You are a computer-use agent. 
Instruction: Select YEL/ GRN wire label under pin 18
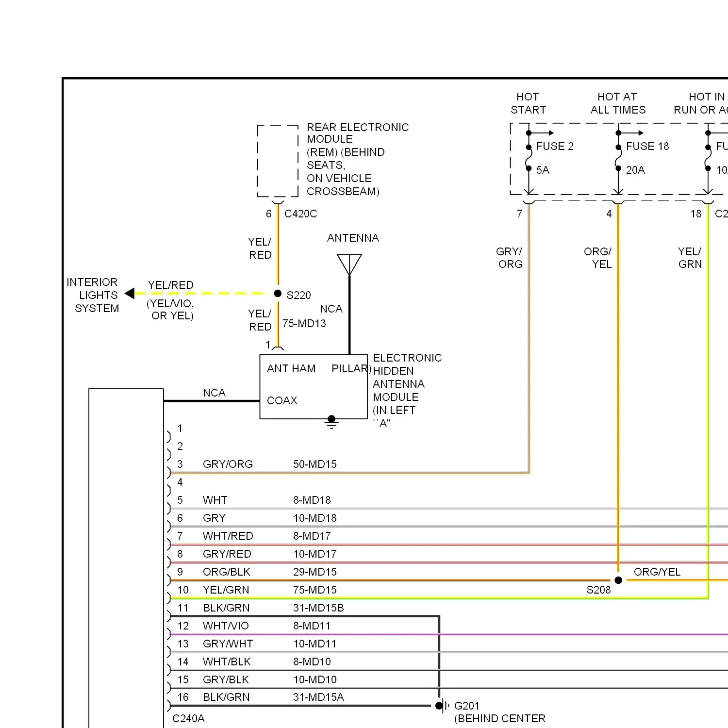pyautogui.click(x=690, y=258)
